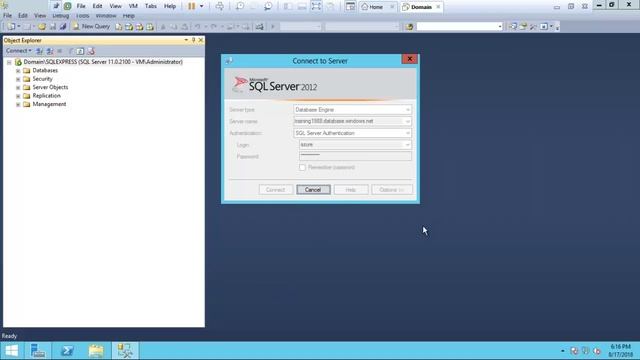Viewport: 640px width, 360px height.
Task: Open the Server type dropdown
Action: point(407,110)
